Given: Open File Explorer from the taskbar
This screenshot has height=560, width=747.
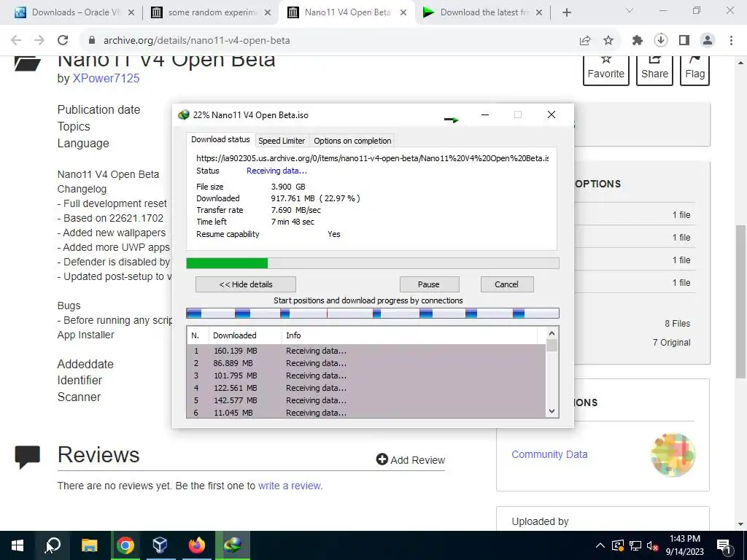Looking at the screenshot, I should (89, 545).
